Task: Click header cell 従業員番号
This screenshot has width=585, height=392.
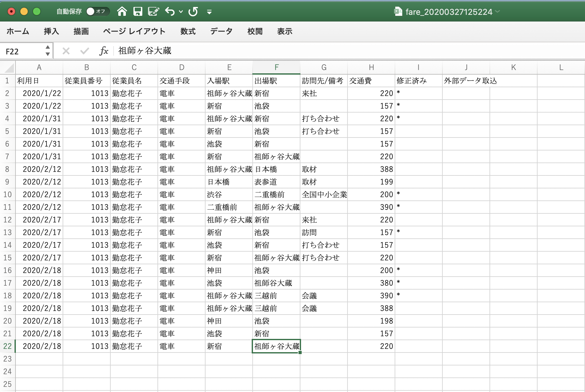Action: pos(87,81)
